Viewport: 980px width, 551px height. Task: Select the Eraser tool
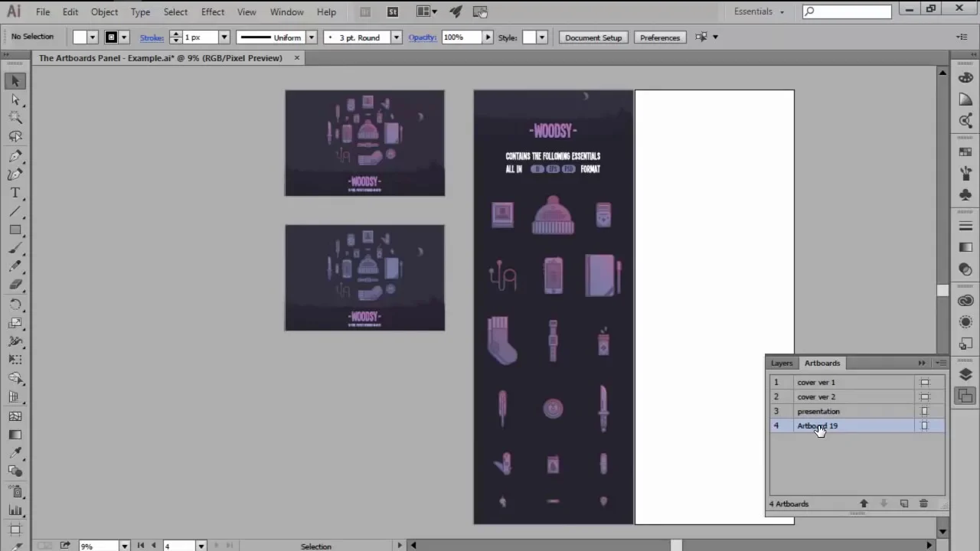(15, 285)
